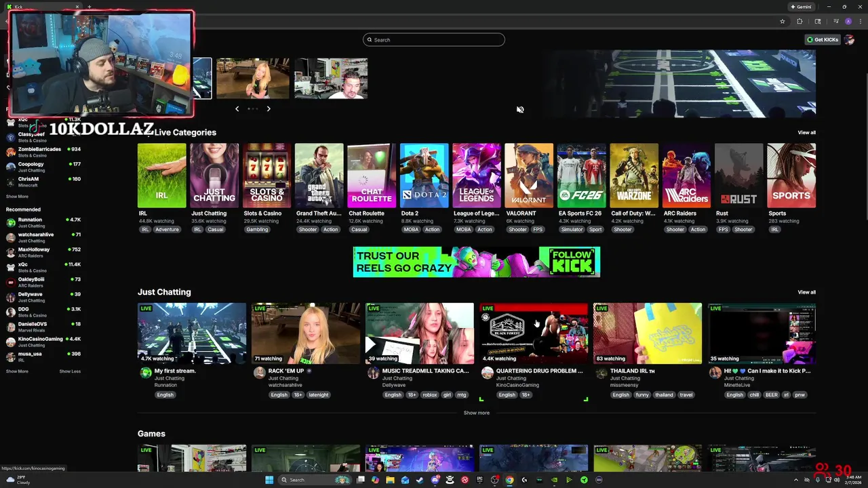Open musa_usa channel in Recommended
Image resolution: width=868 pixels, height=488 pixels.
tap(43, 357)
